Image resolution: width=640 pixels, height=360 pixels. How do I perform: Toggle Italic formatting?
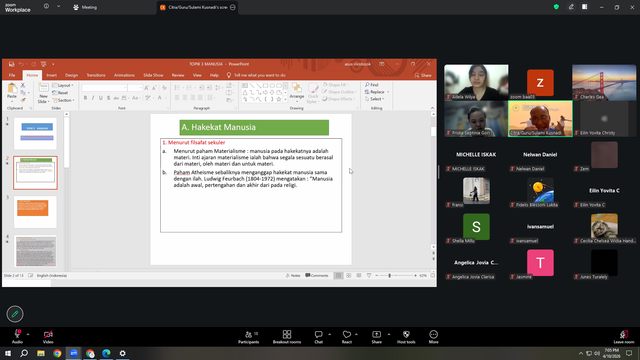[93, 98]
